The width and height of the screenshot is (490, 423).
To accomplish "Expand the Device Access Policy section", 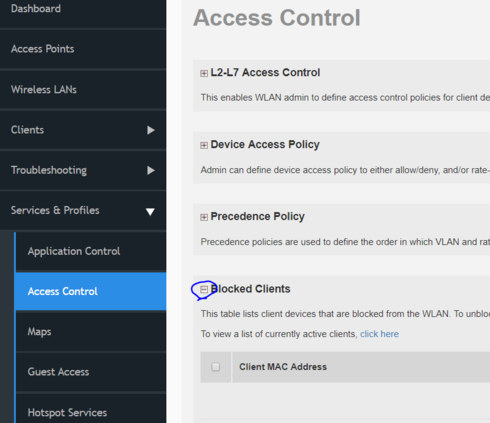I will [204, 145].
